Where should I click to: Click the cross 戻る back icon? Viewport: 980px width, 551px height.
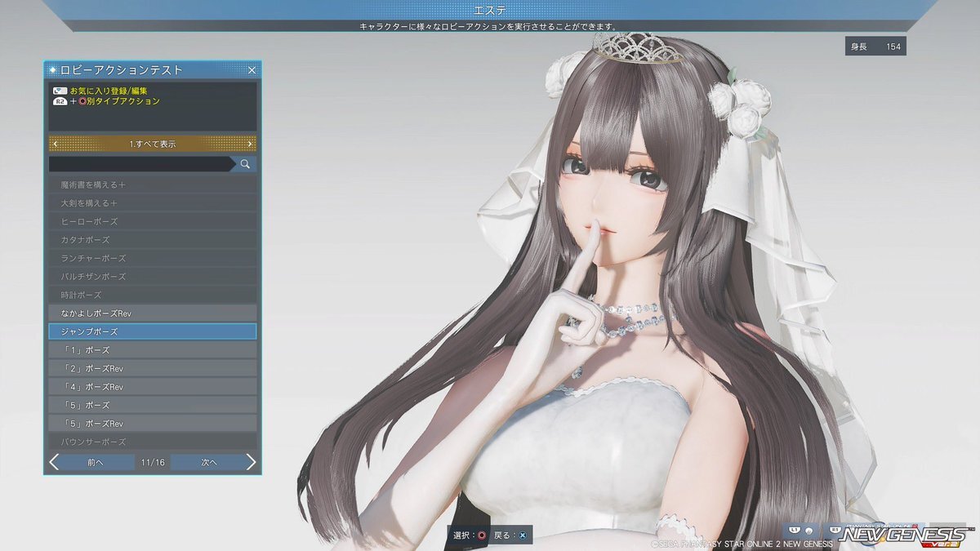coord(523,535)
